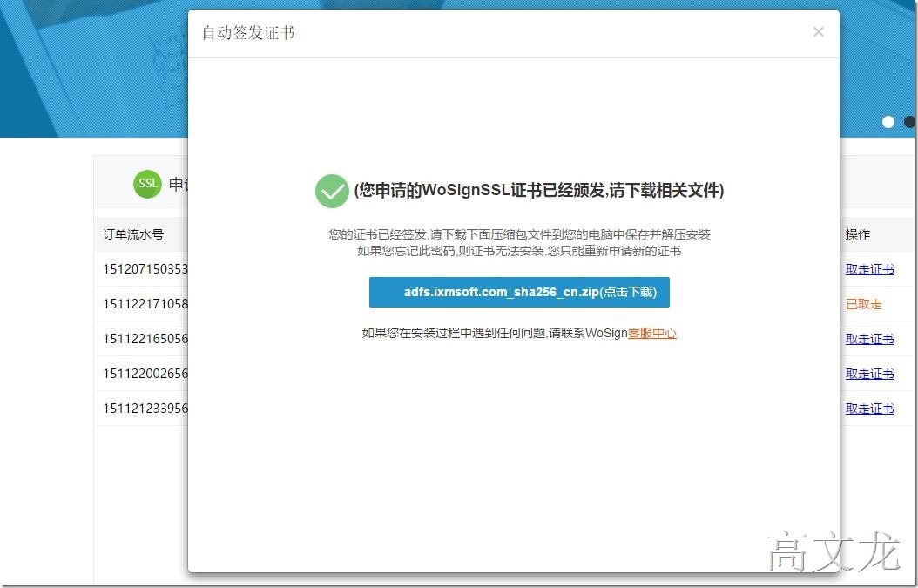Click the 操作 column header

pyautogui.click(x=858, y=234)
